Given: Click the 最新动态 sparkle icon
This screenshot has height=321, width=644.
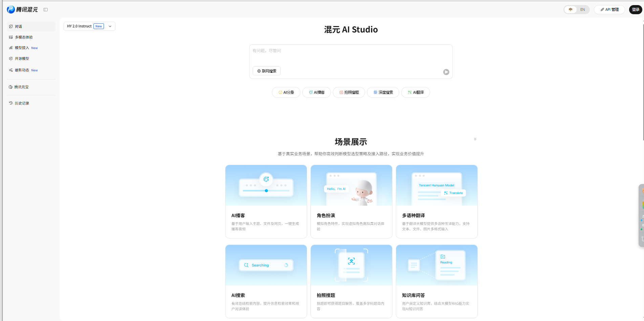Looking at the screenshot, I should tap(11, 70).
